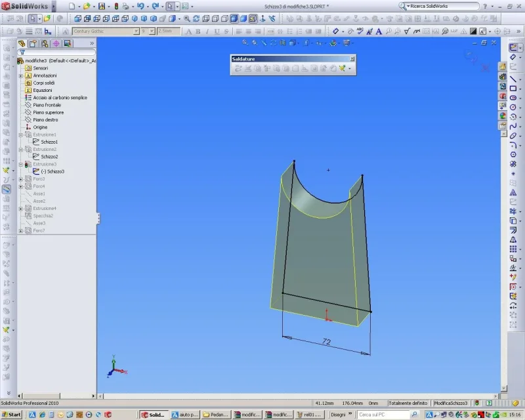525x420 pixels.
Task: Click the New document icon
Action: (72, 6)
